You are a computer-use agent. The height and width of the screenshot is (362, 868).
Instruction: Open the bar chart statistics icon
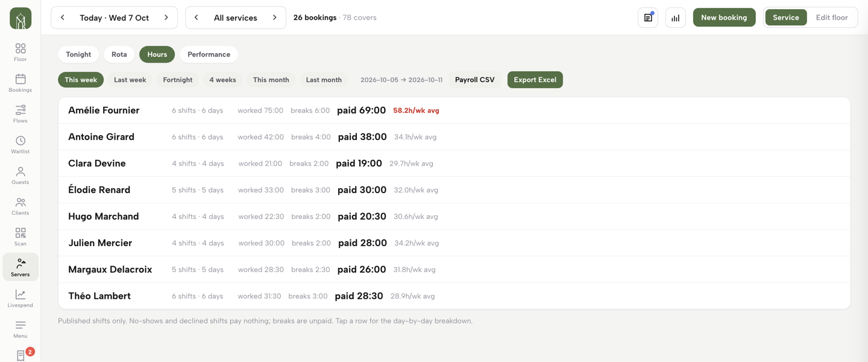676,17
